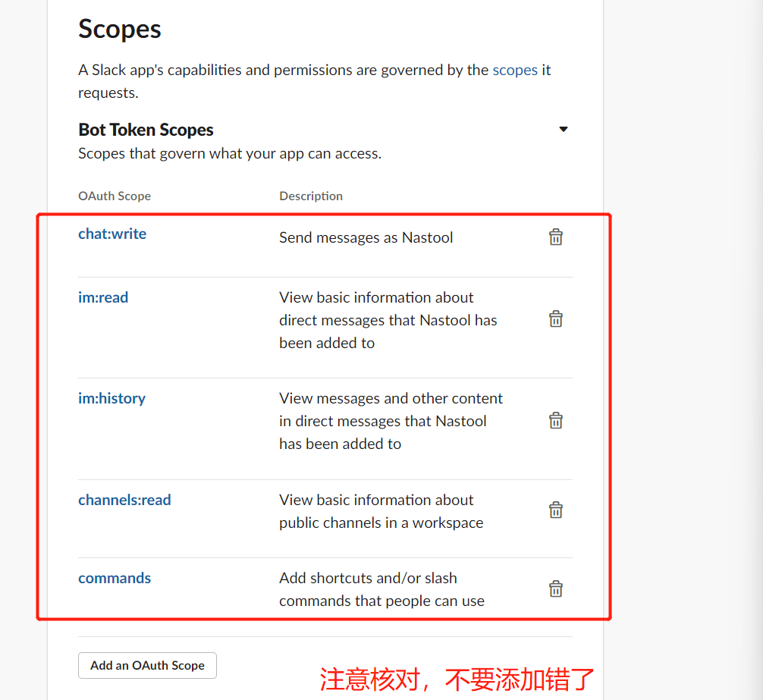Open the im:history scope link

pos(112,398)
